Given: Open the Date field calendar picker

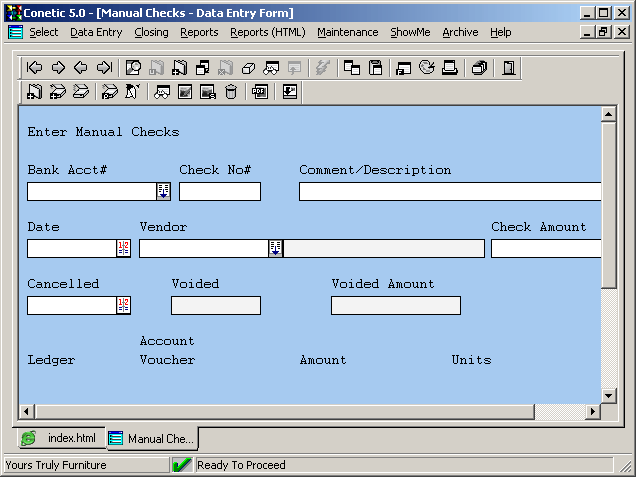Looking at the screenshot, I should point(124,249).
